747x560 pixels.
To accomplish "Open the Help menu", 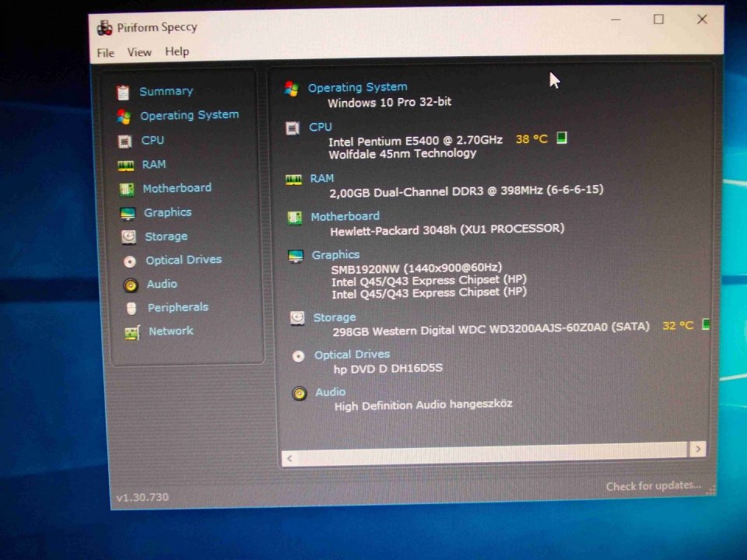I will tap(177, 51).
